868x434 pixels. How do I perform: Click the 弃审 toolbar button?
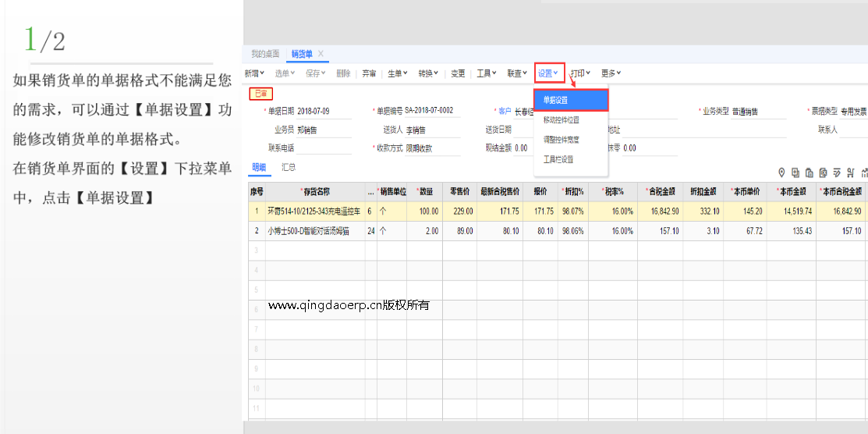tap(369, 73)
